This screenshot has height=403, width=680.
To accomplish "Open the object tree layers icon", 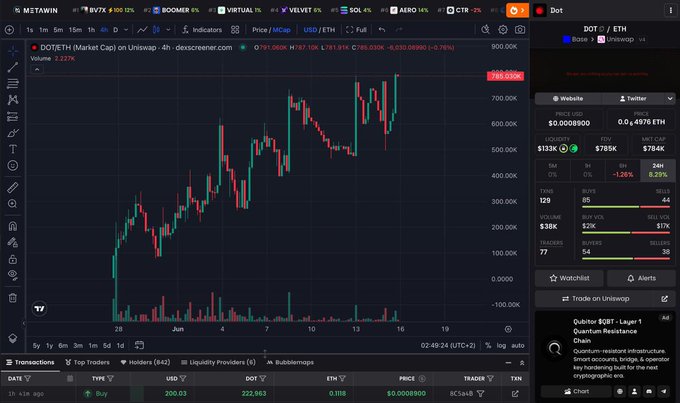I will pos(13,338).
